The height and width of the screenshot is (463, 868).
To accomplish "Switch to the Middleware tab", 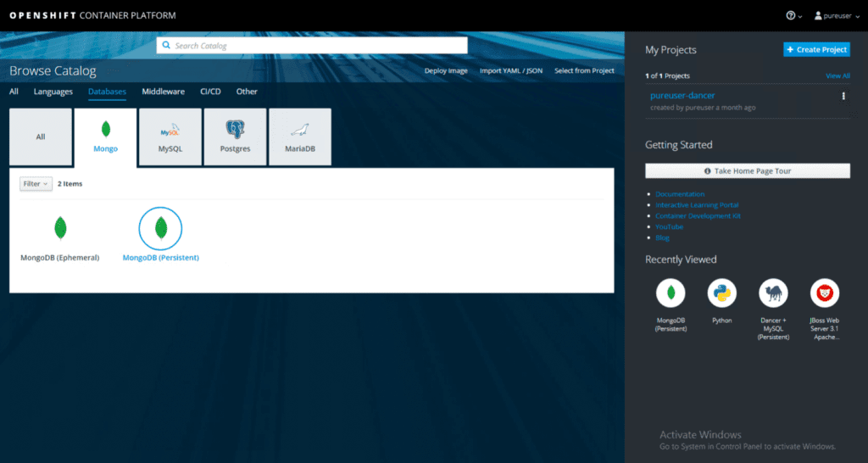I will coord(164,92).
